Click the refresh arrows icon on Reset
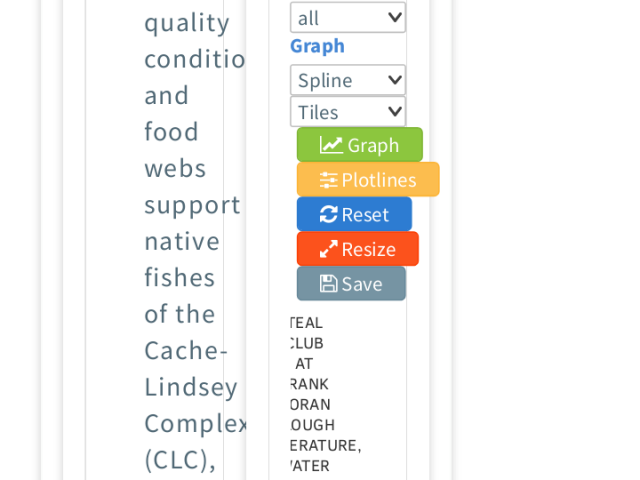 [329, 214]
